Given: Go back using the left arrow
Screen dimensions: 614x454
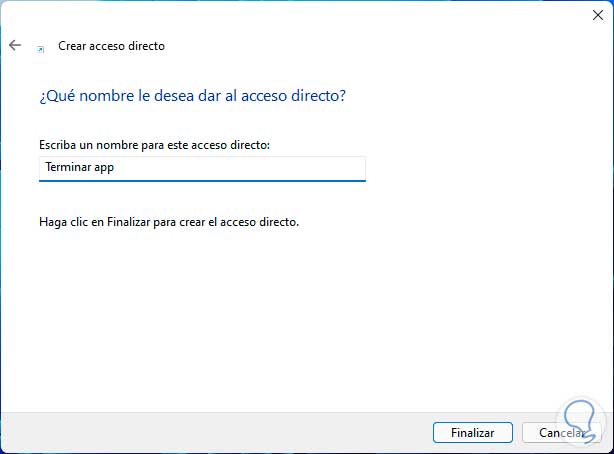Looking at the screenshot, I should [14, 46].
